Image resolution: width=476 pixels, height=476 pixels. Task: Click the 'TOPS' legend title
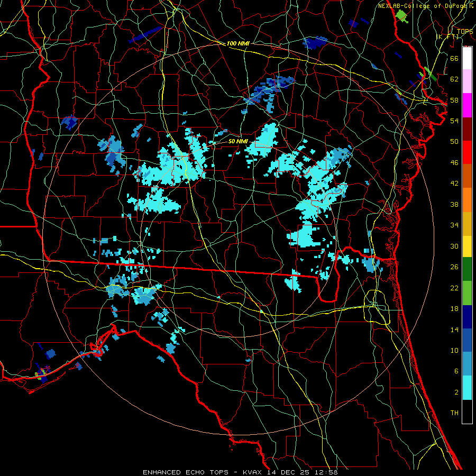tap(465, 31)
